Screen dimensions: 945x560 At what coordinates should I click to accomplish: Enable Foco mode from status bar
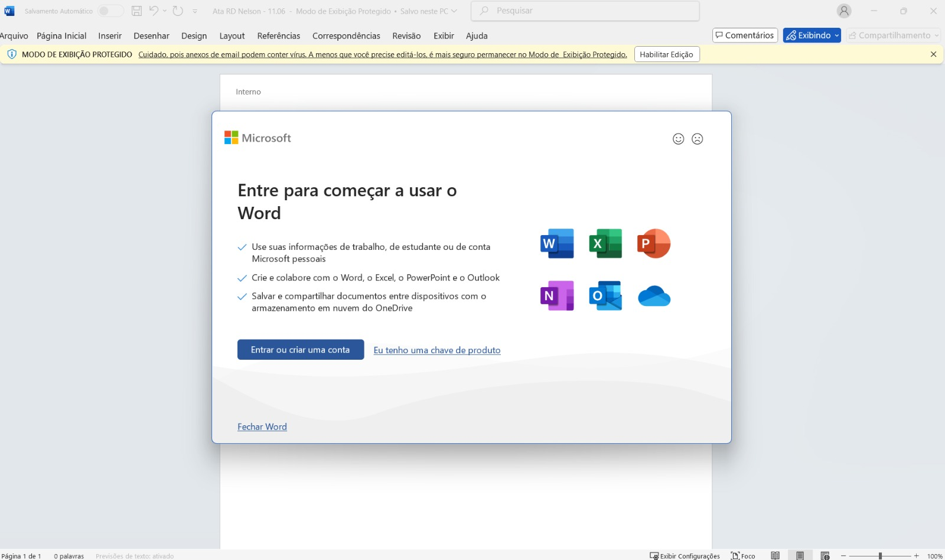point(743,556)
